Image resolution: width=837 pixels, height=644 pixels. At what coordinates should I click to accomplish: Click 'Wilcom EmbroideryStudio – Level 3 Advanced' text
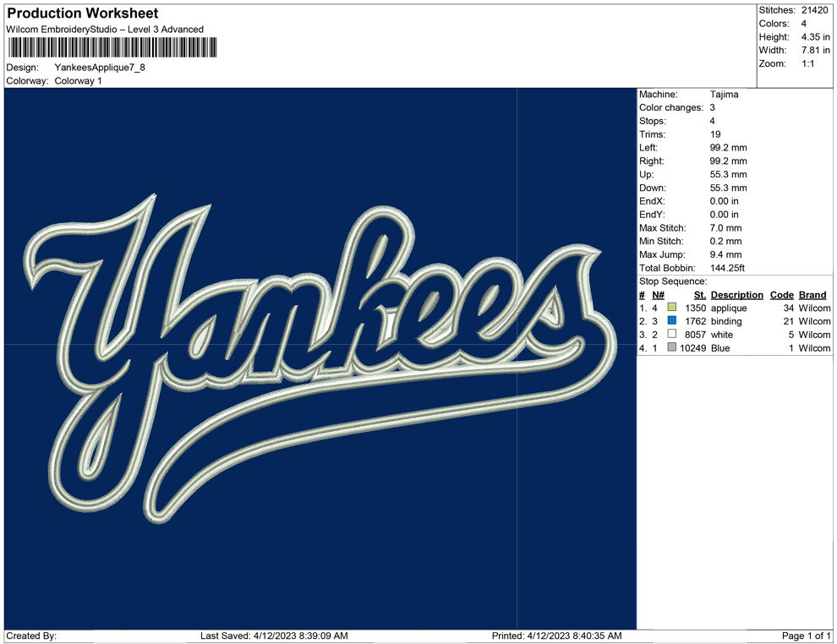point(105,30)
